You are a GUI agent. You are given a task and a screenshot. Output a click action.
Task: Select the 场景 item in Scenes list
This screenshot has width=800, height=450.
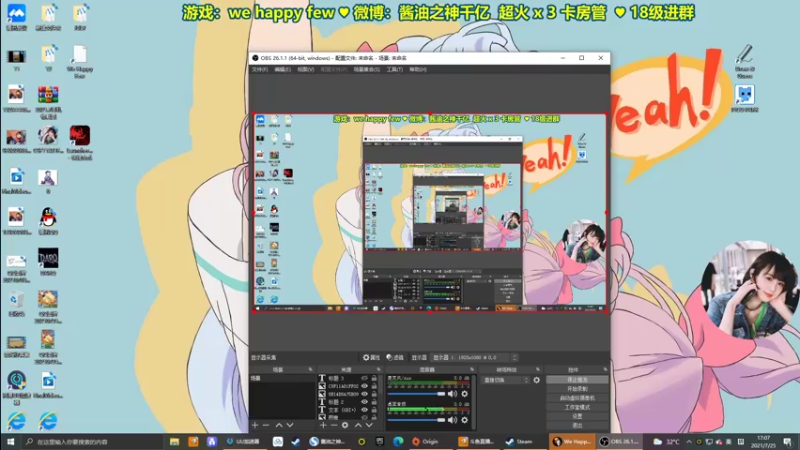pos(282,379)
